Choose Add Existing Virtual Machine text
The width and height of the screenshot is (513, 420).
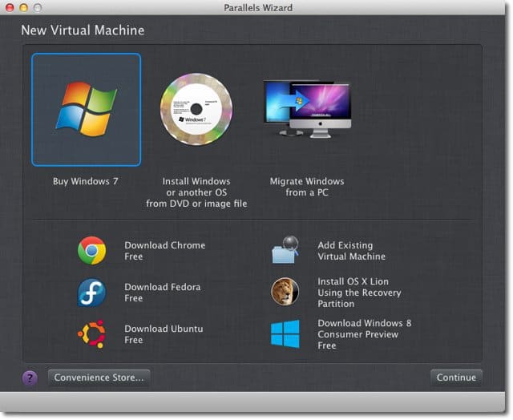(x=351, y=251)
